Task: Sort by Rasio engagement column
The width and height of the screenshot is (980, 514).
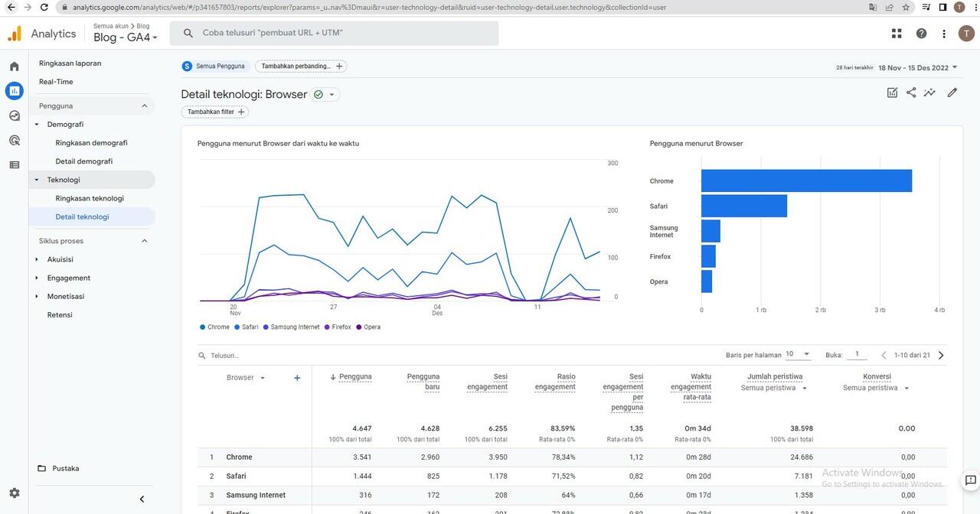Action: (555, 381)
